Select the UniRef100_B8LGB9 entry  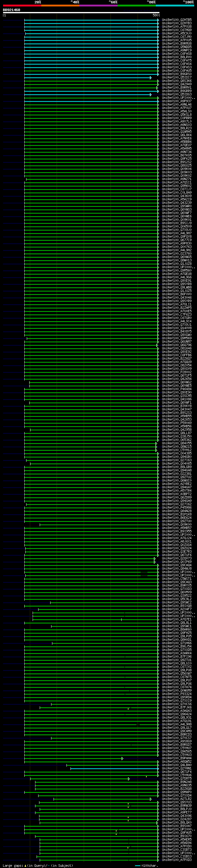coord(177,467)
